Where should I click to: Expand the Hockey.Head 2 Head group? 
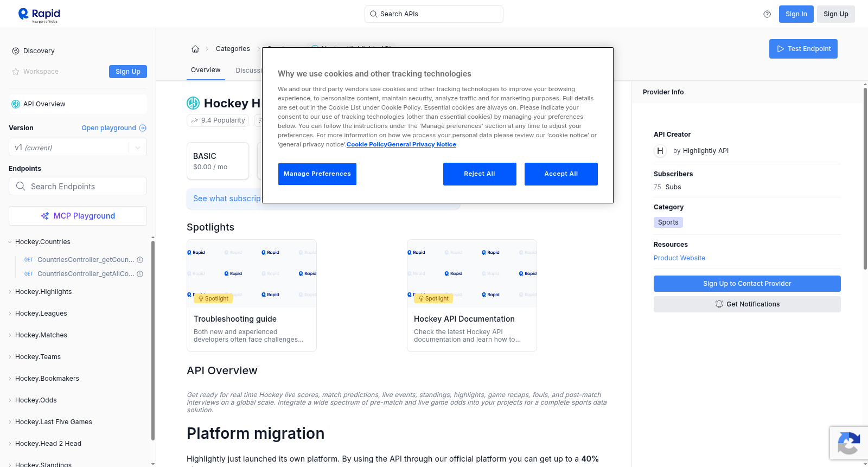click(10, 444)
